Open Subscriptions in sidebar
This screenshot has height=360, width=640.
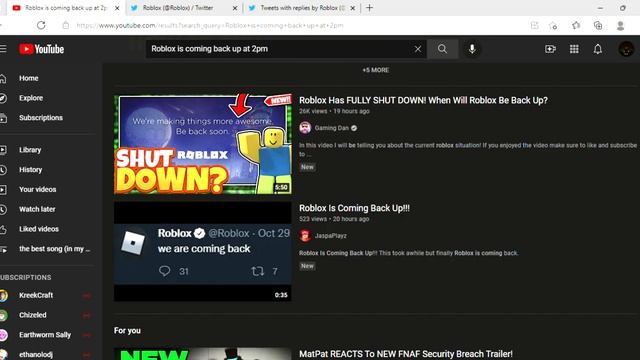[x=41, y=118]
